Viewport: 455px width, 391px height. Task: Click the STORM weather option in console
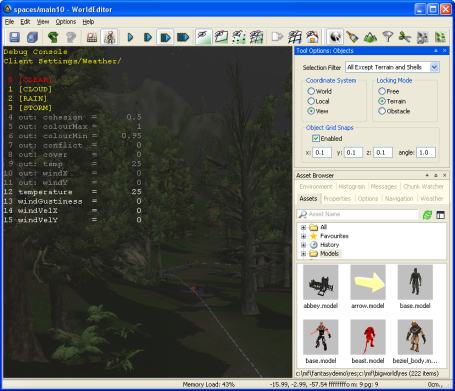point(35,108)
